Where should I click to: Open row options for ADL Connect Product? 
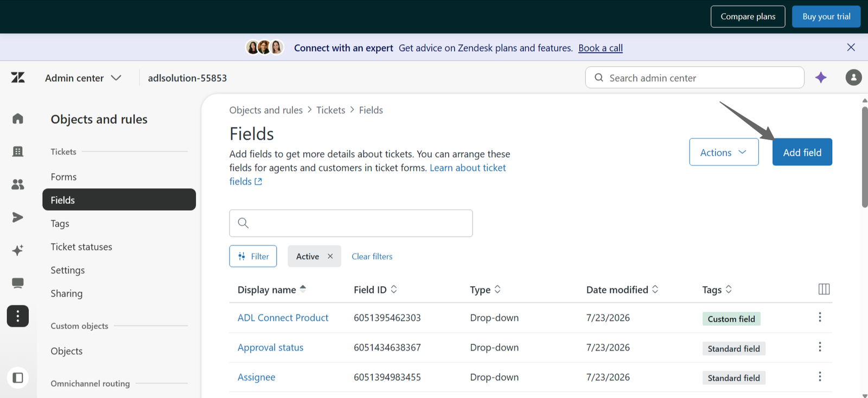click(820, 317)
